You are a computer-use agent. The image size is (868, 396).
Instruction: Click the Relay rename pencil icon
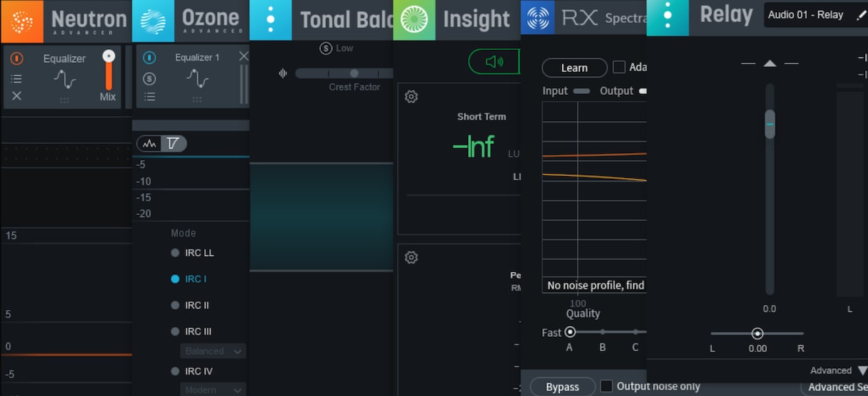tap(860, 15)
